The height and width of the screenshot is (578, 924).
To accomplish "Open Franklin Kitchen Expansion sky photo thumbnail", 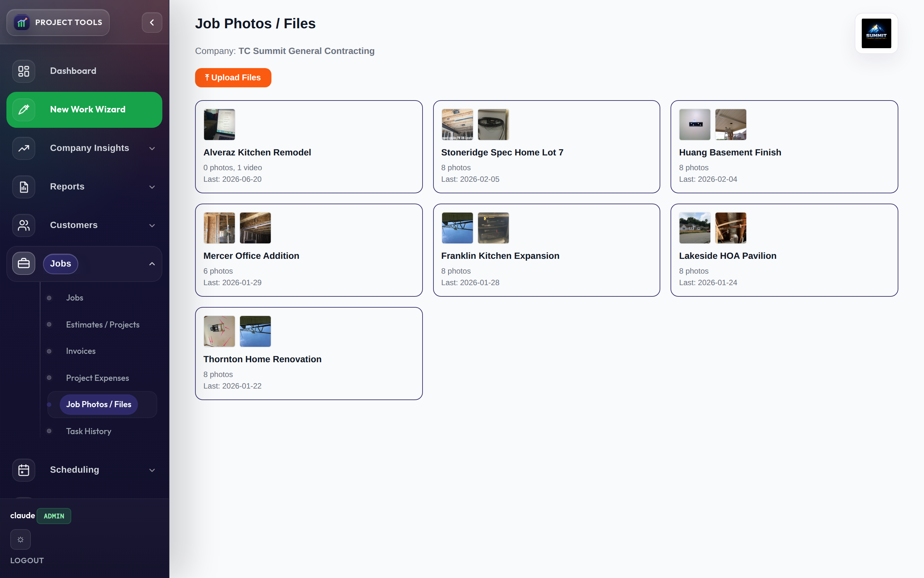I will [x=457, y=228].
